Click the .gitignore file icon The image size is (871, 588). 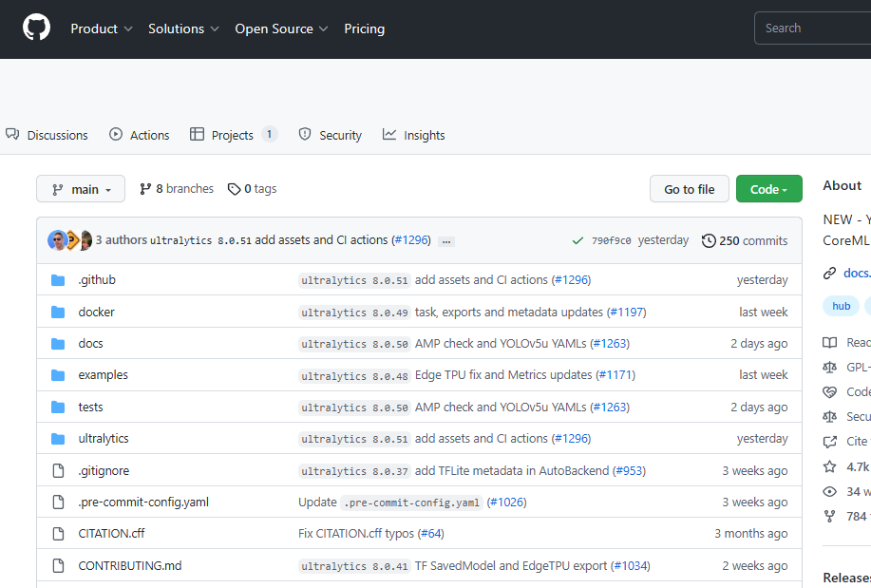58,471
